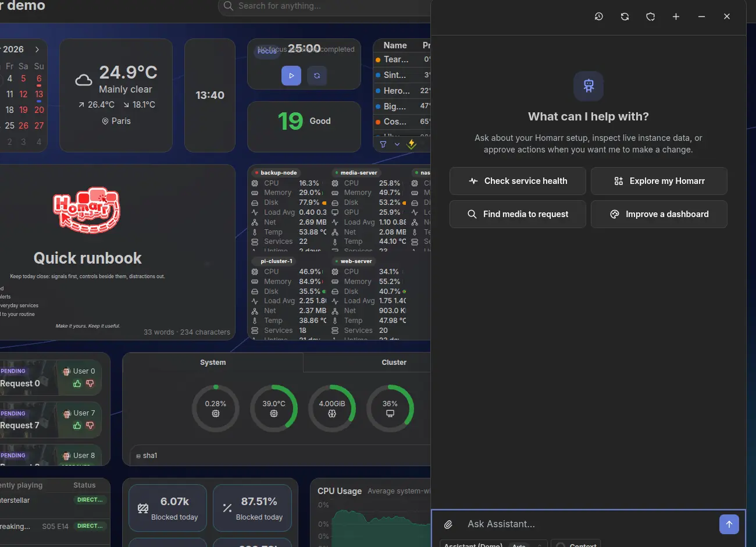
Task: Switch to the Cluster tab
Action: click(394, 363)
